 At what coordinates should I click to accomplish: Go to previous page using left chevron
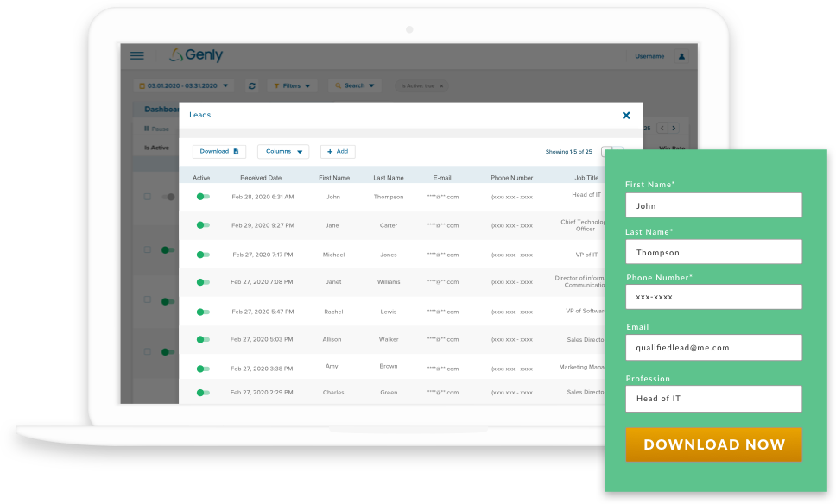[662, 128]
